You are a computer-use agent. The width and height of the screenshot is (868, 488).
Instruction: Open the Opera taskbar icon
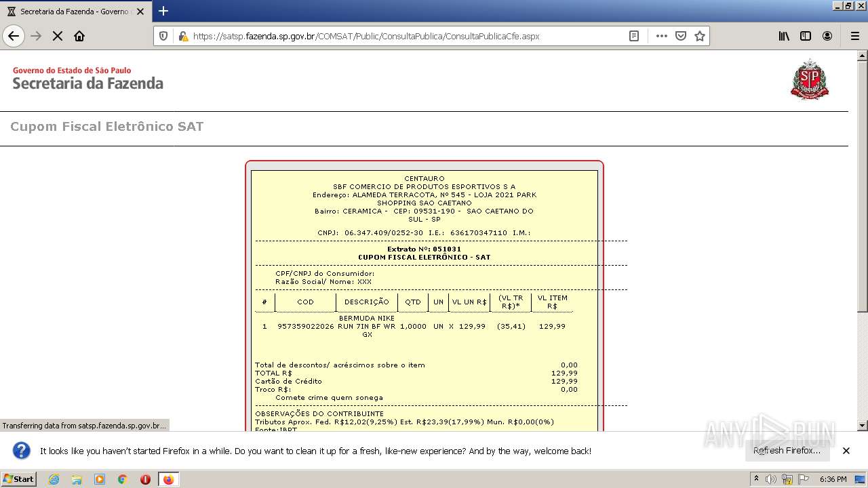point(145,479)
